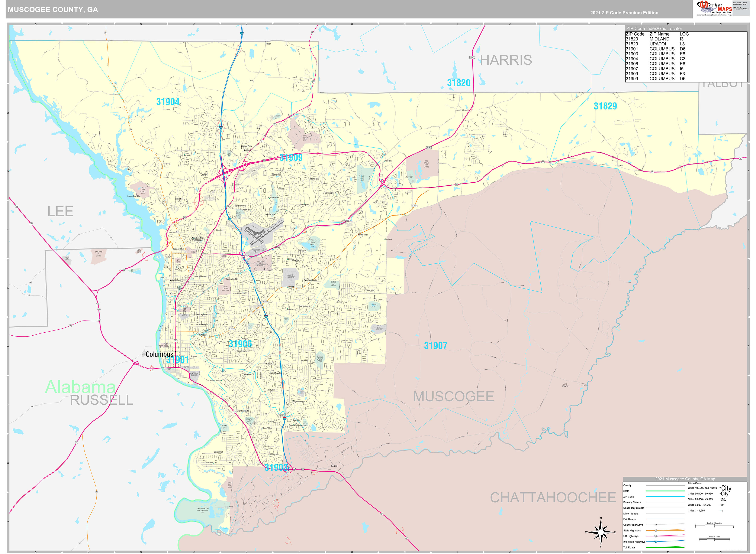Click the State Highways circle marker in the legend
Image resolution: width=756 pixels, height=554 pixels.
click(x=656, y=531)
